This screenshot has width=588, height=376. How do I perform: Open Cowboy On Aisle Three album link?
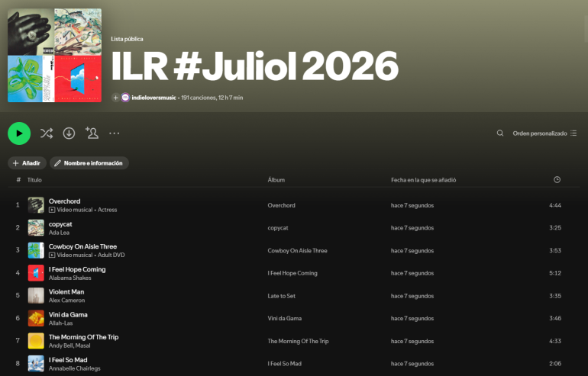[297, 251]
